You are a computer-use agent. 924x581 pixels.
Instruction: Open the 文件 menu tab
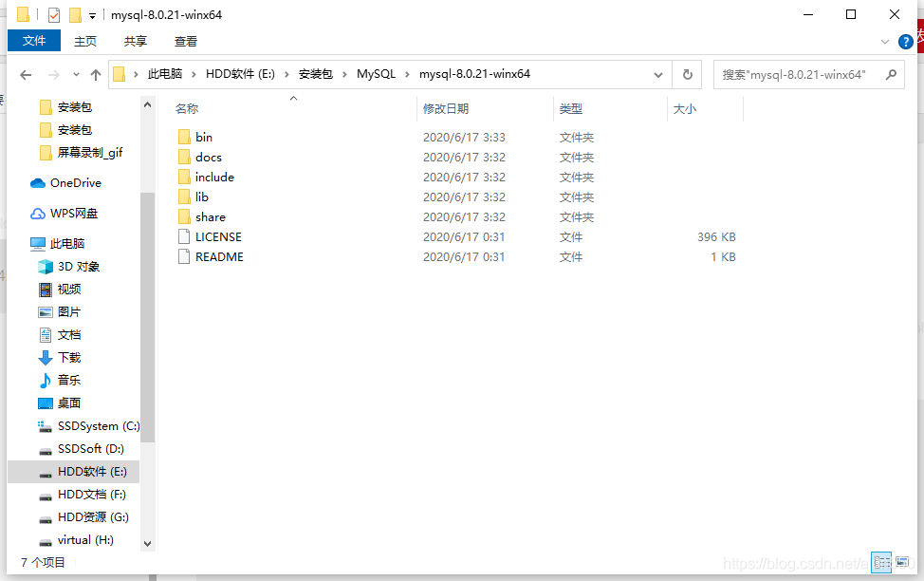[x=34, y=41]
